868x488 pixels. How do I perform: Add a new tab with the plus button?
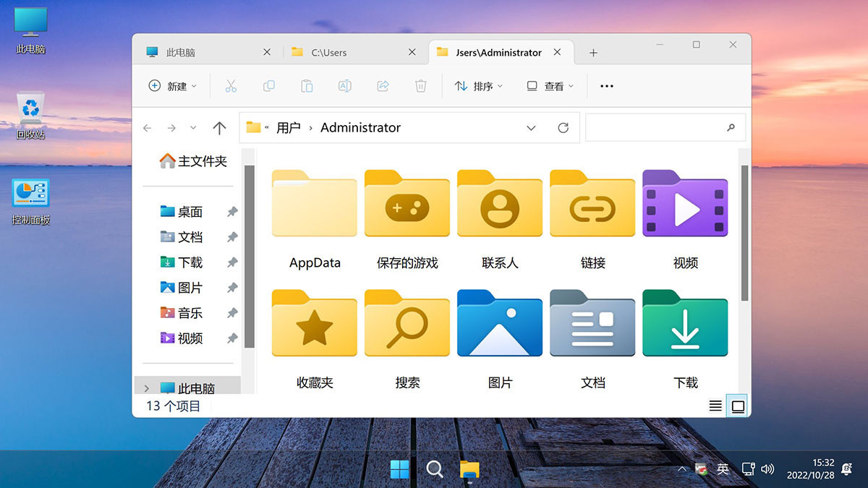tap(593, 51)
